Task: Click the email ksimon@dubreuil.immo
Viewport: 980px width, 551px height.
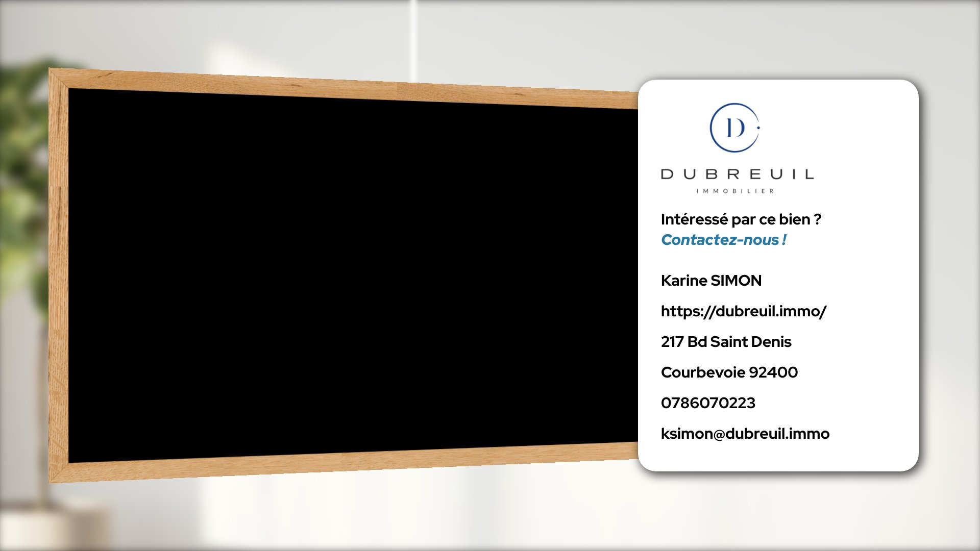Action: [745, 434]
